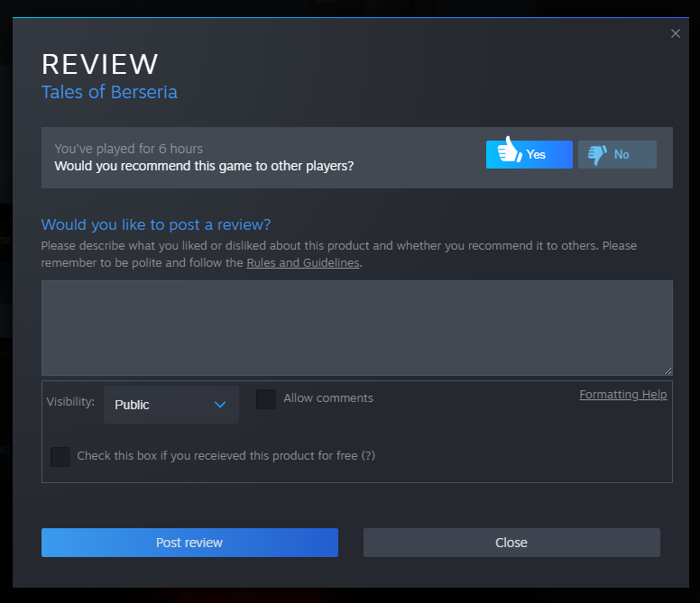
Task: Open the Visibility dropdown set to Public
Action: point(171,405)
